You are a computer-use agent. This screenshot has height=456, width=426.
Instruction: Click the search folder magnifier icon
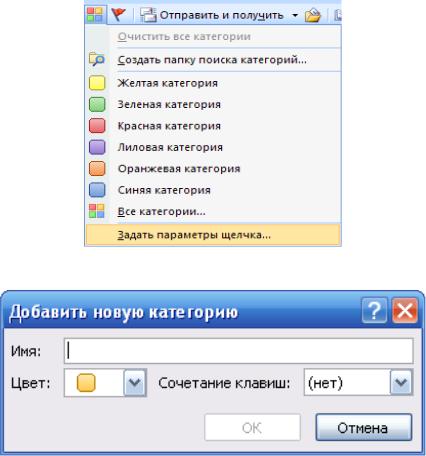click(x=97, y=60)
